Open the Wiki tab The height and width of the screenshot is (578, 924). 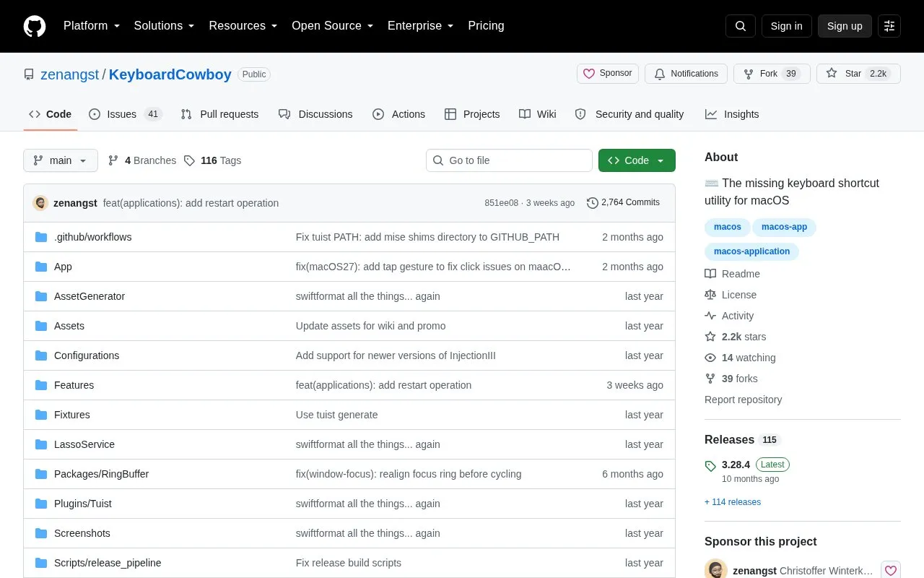click(x=537, y=114)
